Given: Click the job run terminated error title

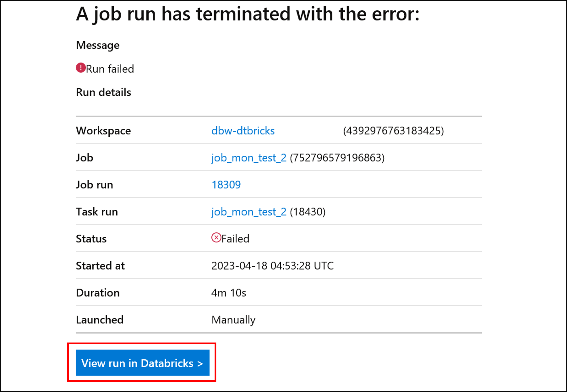Looking at the screenshot, I should coord(248,14).
